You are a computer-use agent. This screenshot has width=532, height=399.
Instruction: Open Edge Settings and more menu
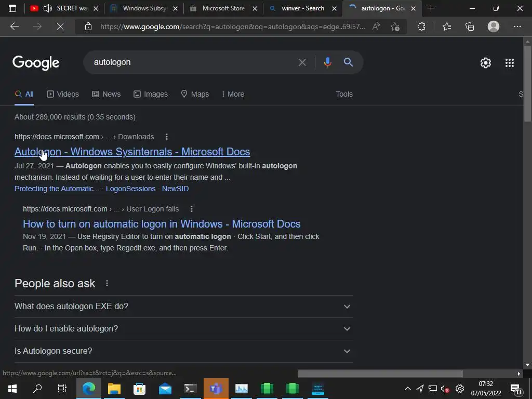point(517,26)
